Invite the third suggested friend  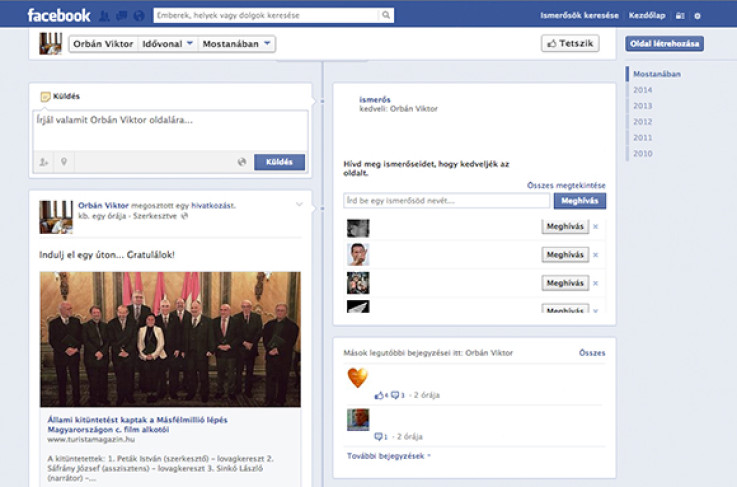[x=565, y=283]
